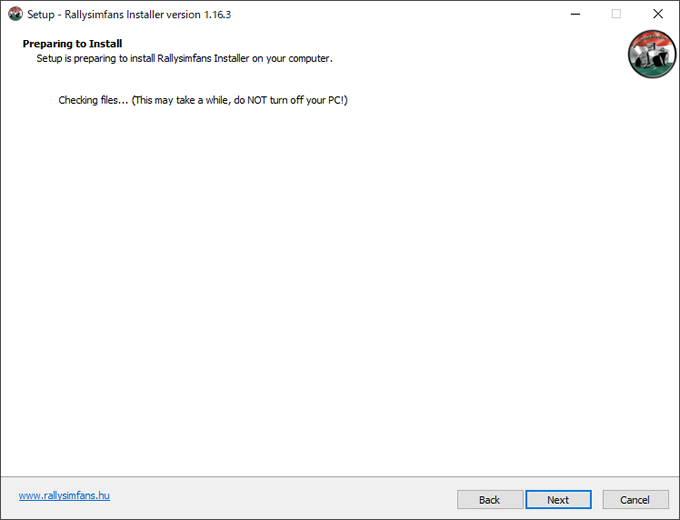Click the word 'Setup' in the title bar

click(x=41, y=14)
